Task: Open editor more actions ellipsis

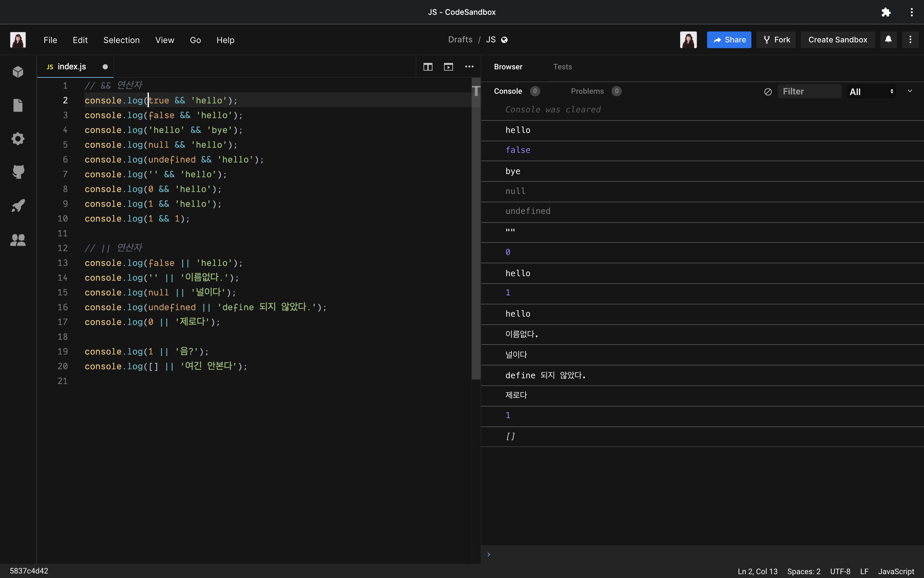Action: [469, 66]
